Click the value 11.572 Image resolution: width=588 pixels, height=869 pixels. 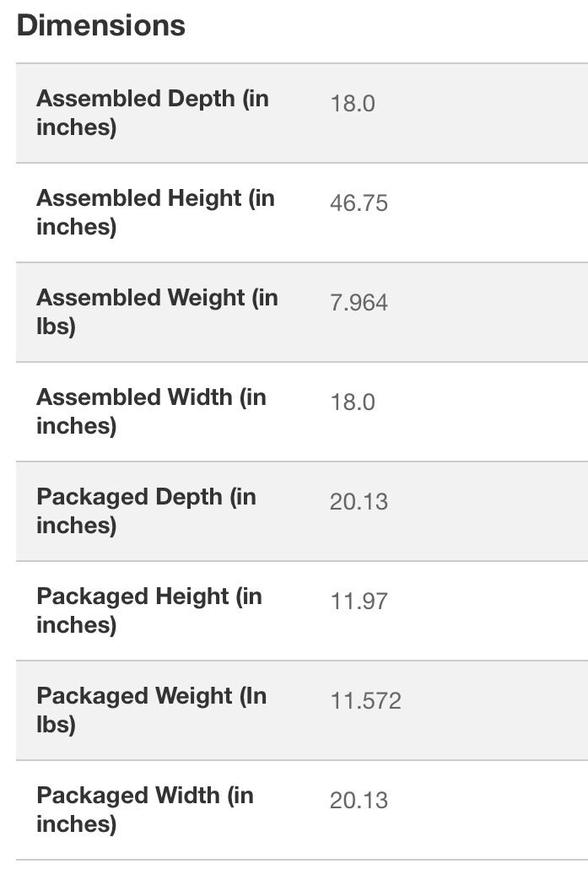365,701
